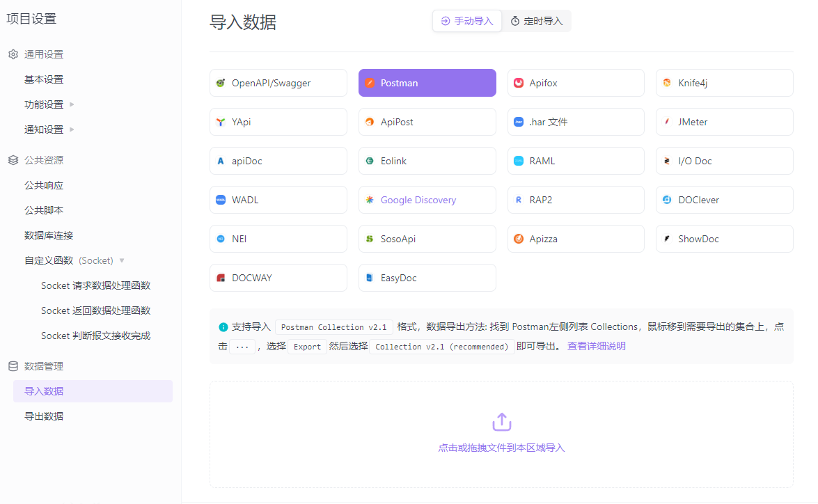Viewport: 818px width, 504px height.
Task: Click the JMeter feather icon
Action: [667, 122]
